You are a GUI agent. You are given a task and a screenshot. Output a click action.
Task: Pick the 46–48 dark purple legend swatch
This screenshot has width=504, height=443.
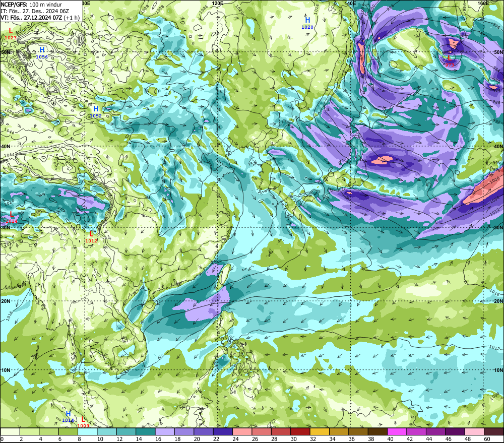click(x=455, y=432)
